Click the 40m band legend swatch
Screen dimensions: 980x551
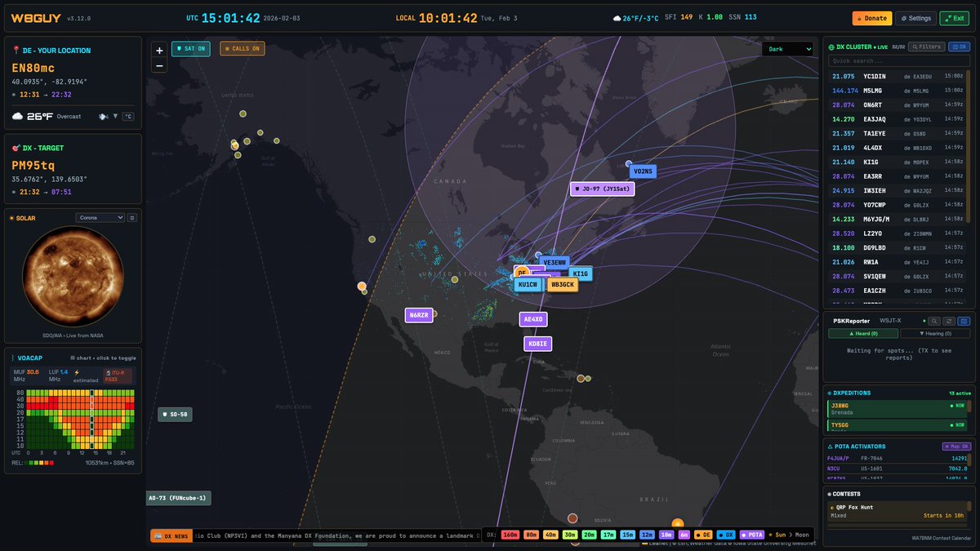(x=550, y=535)
